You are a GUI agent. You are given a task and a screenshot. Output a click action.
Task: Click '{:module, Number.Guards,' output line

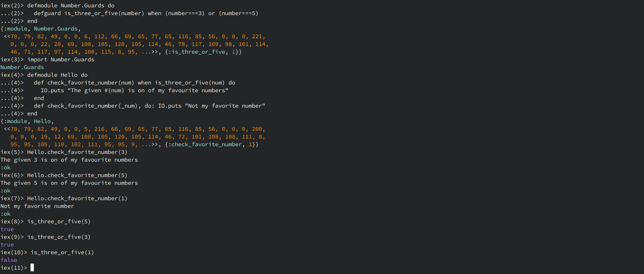(x=41, y=29)
